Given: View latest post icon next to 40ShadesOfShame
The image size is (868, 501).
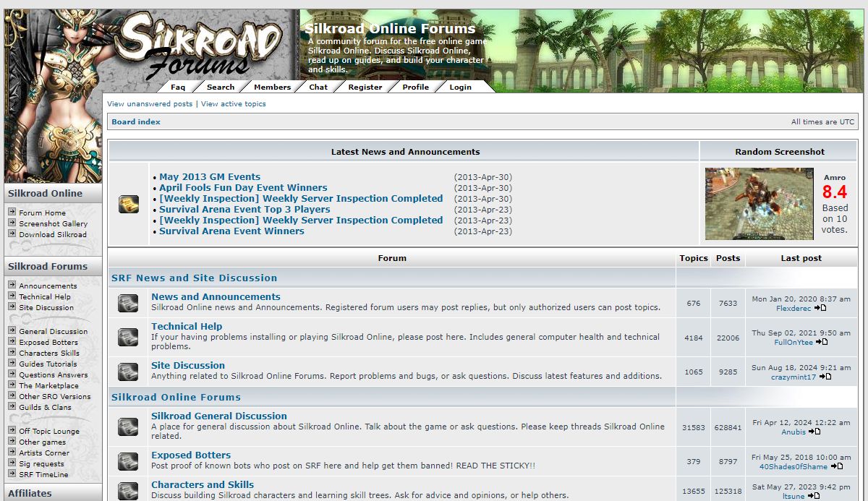Looking at the screenshot, I should point(837,466).
